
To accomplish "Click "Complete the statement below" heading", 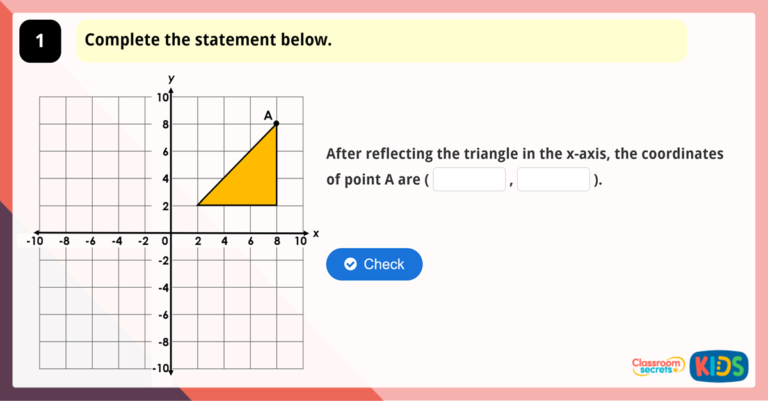I will coord(208,41).
